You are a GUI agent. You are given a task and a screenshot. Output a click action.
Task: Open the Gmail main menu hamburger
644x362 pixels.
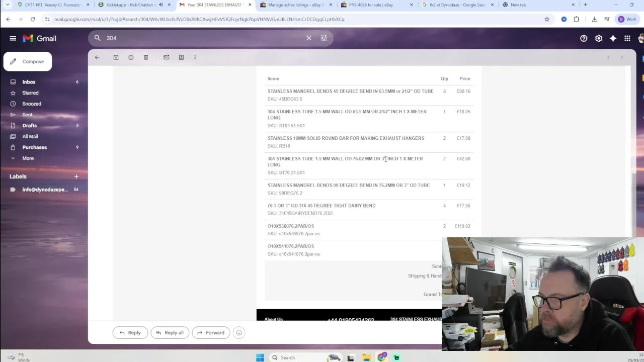coord(13,38)
